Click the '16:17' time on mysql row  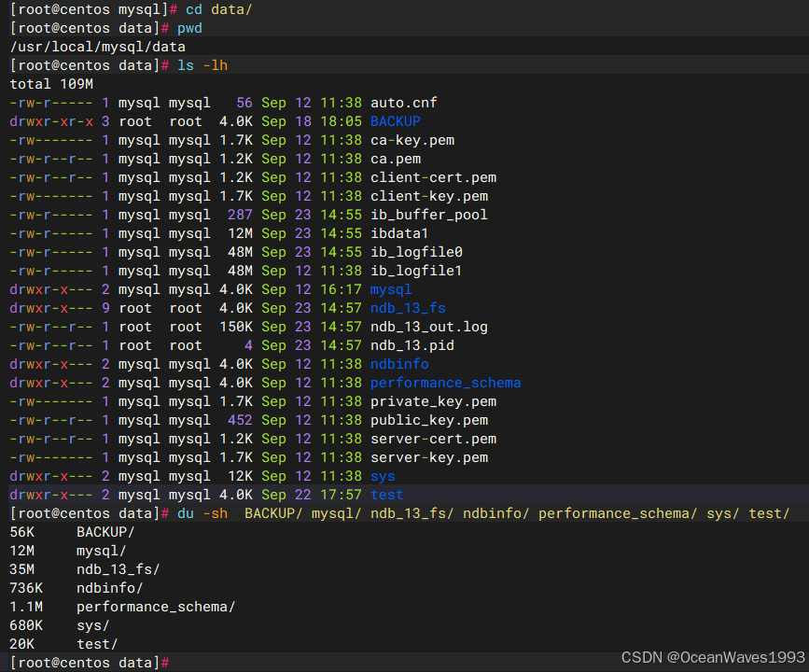point(341,289)
